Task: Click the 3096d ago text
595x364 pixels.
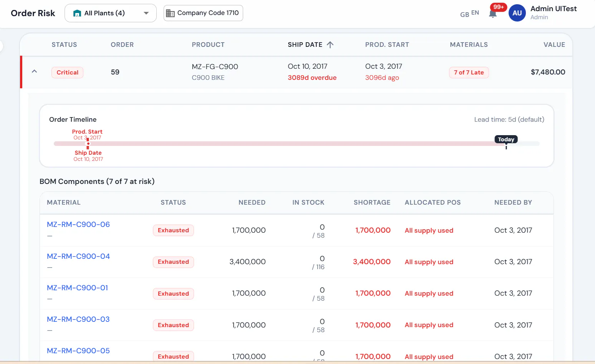Action: tap(382, 78)
